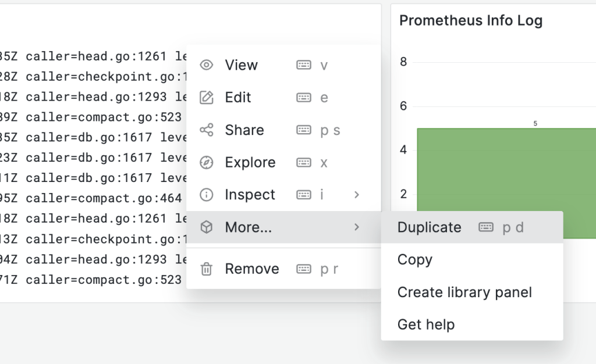Click the info circle icon beside Inspect
This screenshot has width=596, height=364.
(x=207, y=195)
